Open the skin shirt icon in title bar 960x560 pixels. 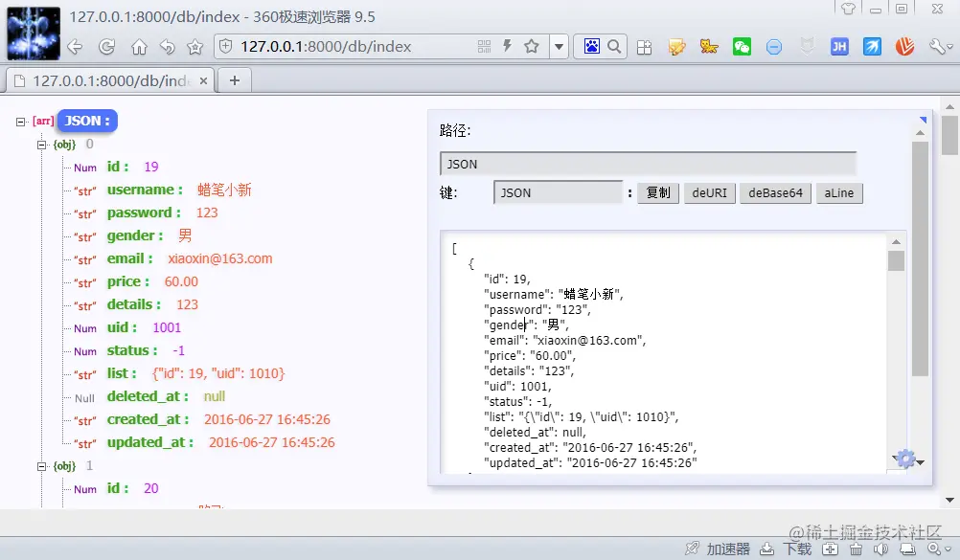848,9
